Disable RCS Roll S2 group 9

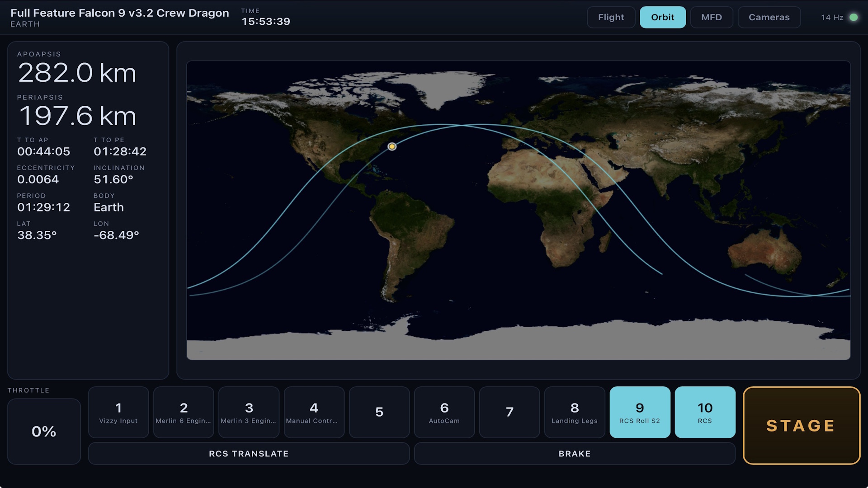(640, 412)
